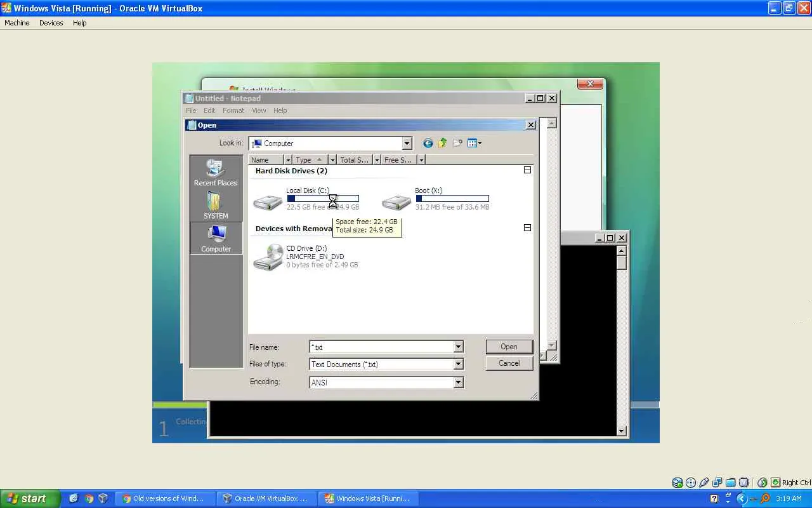Click the VirtualBox virtualization CPU status icon

[x=744, y=483]
